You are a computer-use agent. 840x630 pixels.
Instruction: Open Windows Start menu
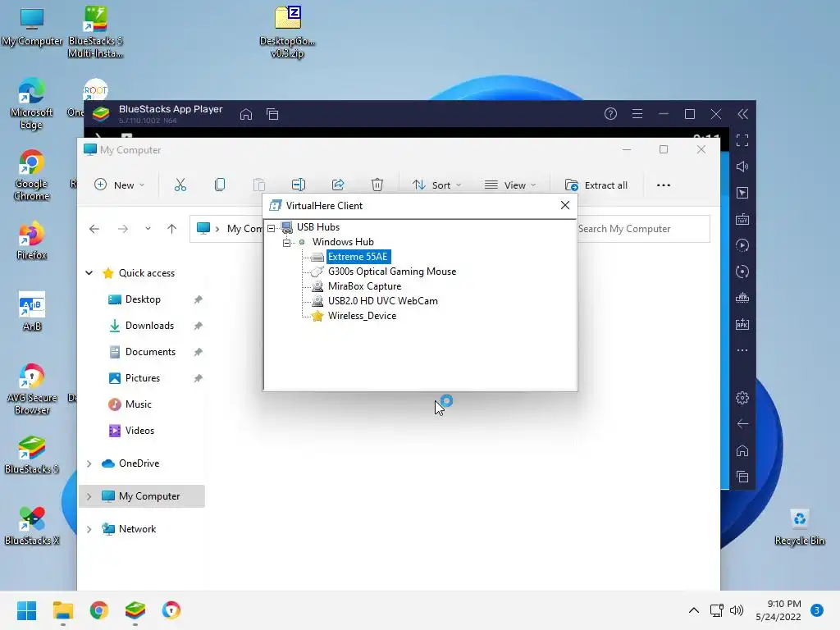(x=26, y=610)
